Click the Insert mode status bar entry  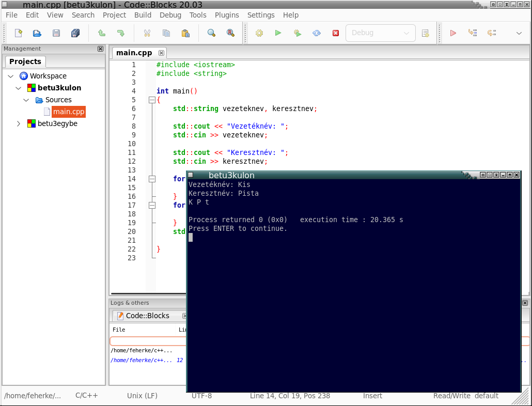(372, 396)
